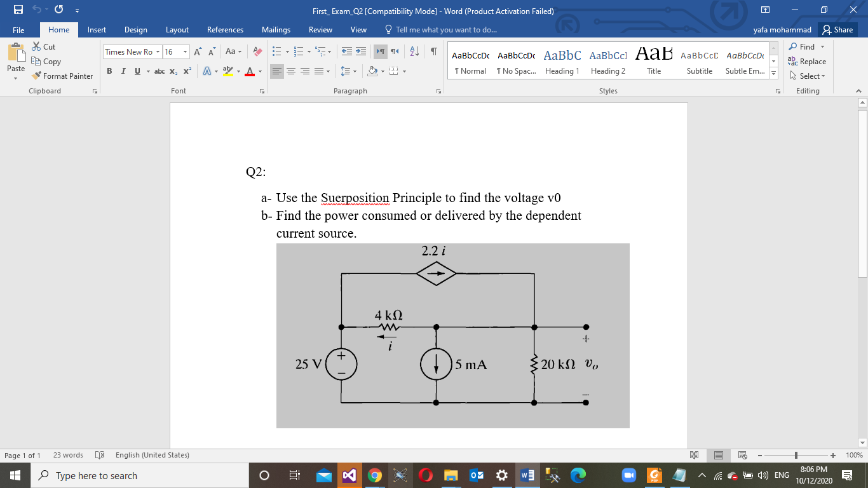Open the Font Size dropdown
The height and width of the screenshot is (488, 868).
tap(184, 52)
